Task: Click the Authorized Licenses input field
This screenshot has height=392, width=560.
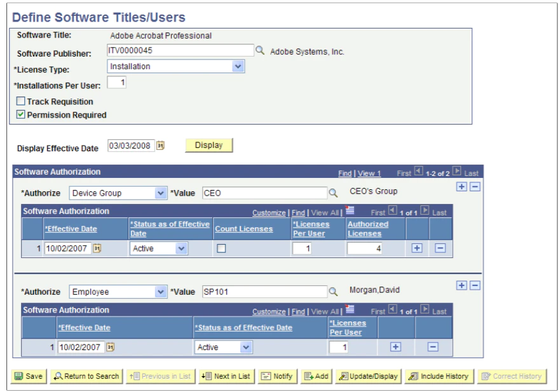Action: (364, 248)
